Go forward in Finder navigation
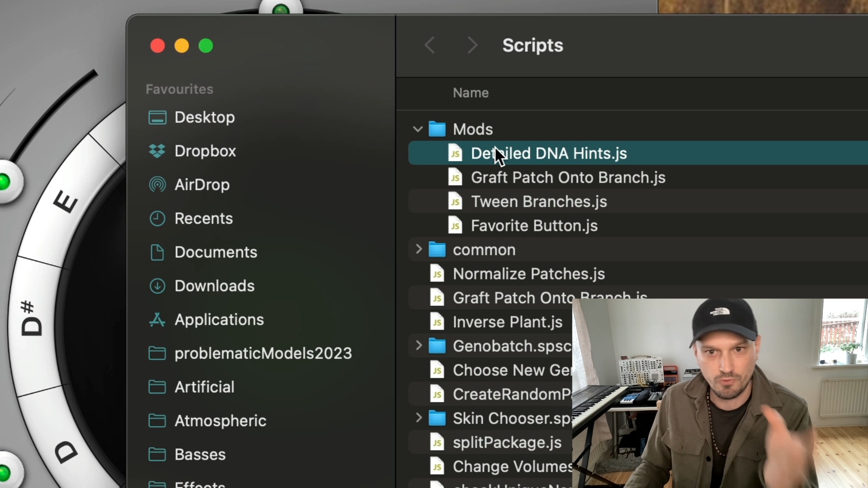 [x=472, y=45]
